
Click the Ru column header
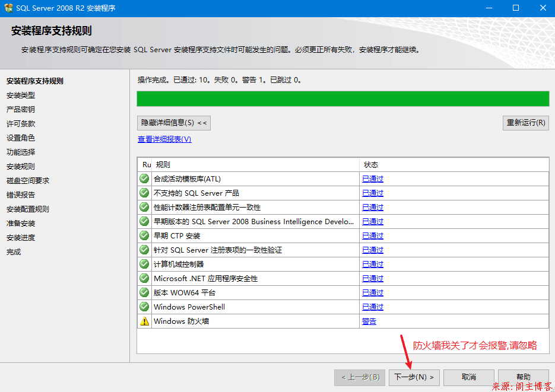(x=145, y=165)
